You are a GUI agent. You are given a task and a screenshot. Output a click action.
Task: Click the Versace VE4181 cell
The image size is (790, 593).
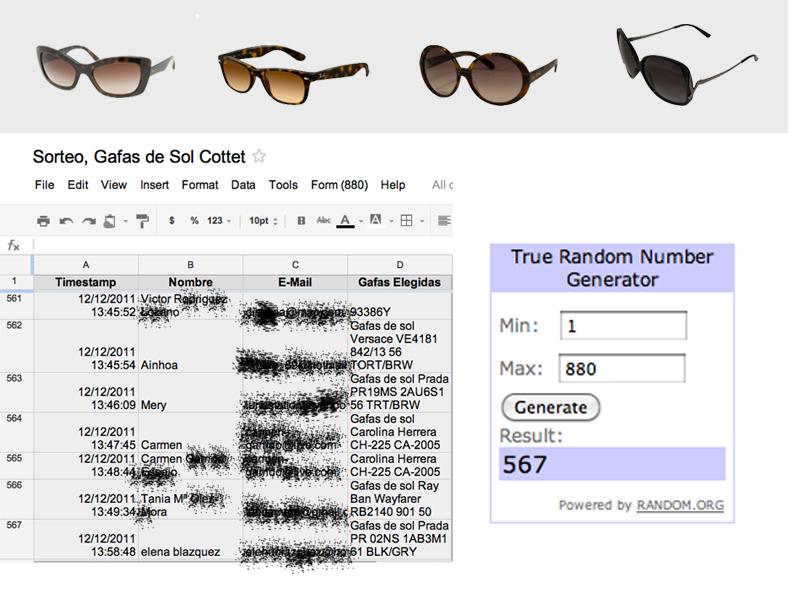[400, 346]
